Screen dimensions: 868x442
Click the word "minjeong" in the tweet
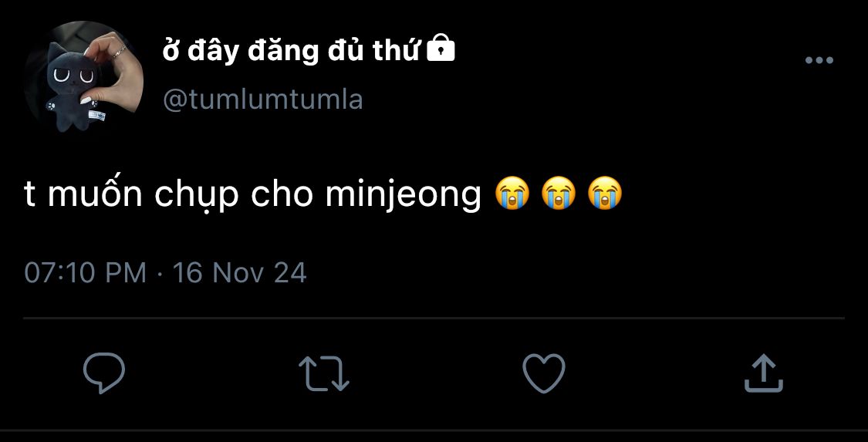pos(403,195)
